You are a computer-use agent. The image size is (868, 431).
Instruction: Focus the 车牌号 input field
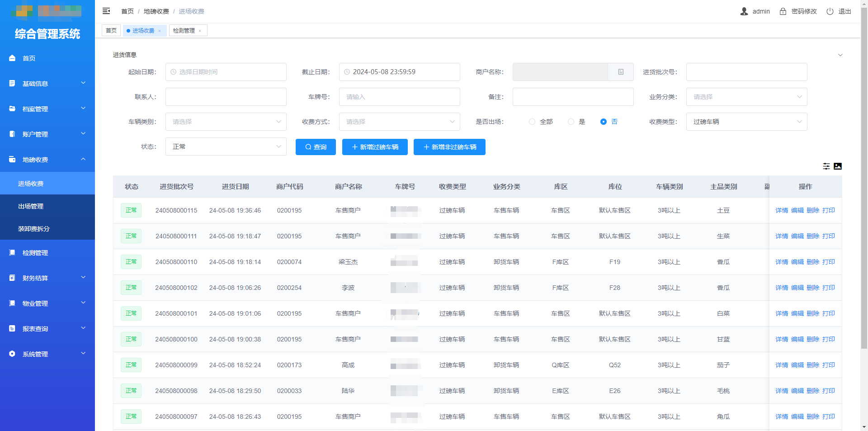[x=399, y=97]
